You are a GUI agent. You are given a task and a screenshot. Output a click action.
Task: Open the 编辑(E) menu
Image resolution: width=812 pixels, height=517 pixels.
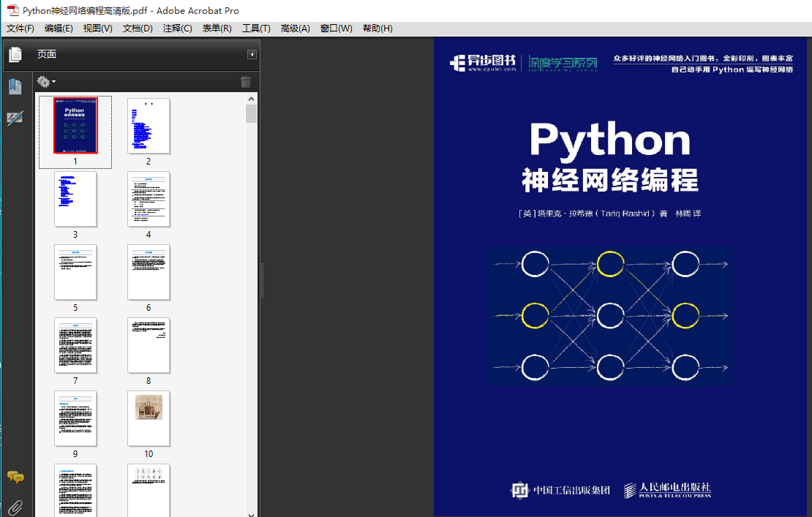coord(59,29)
